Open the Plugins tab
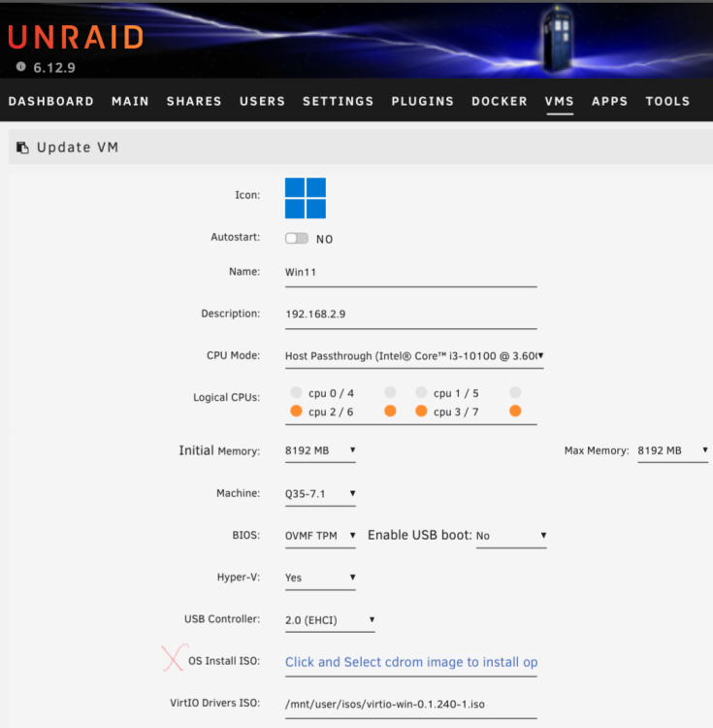 click(423, 101)
